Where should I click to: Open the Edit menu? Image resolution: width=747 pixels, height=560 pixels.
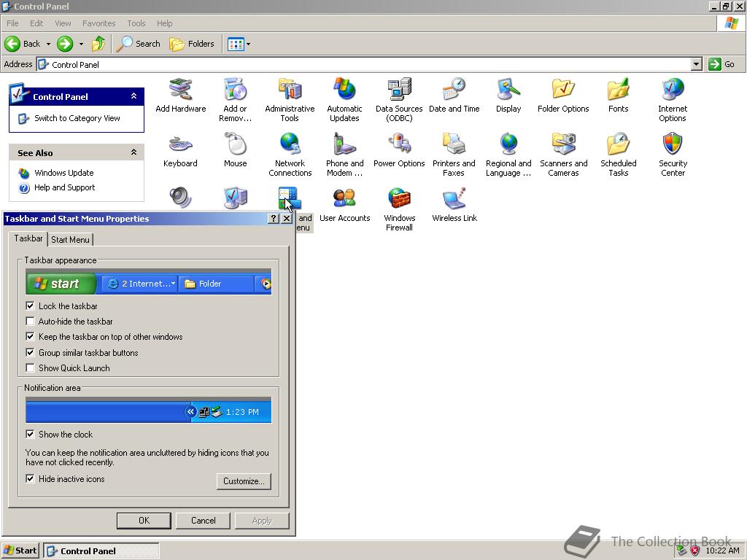click(x=36, y=23)
